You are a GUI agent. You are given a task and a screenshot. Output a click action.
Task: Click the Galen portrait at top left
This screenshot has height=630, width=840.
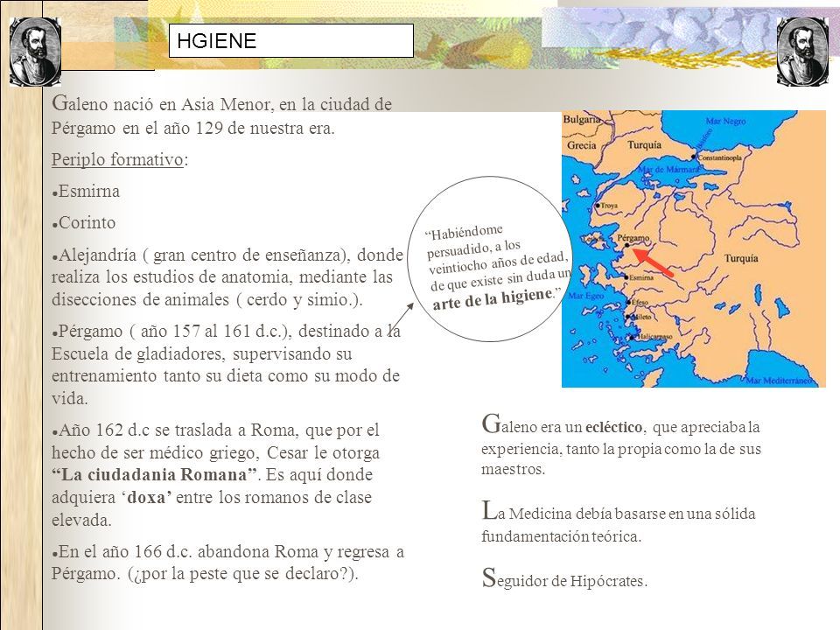click(35, 52)
